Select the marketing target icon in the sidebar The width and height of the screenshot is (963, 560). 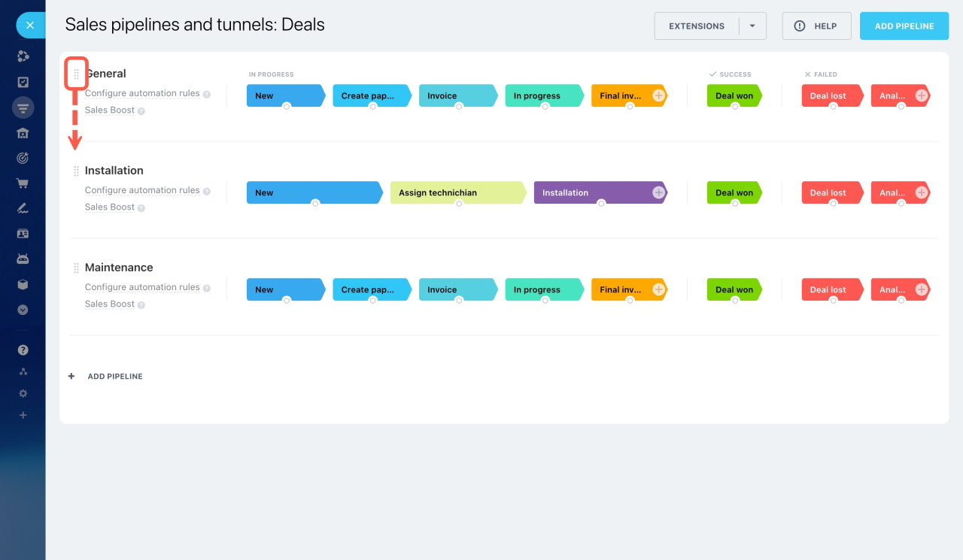point(23,157)
